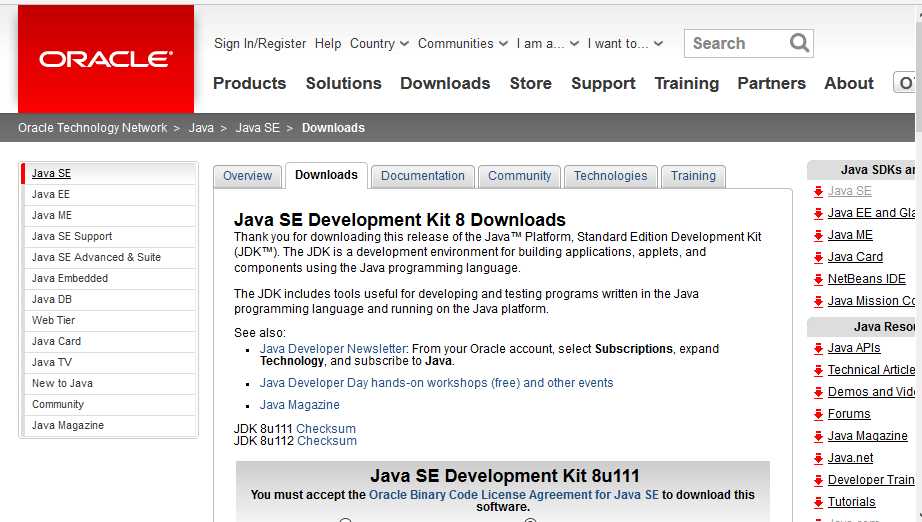The image size is (922, 522).
Task: Open JDK 8u111 Checksum link
Action: coord(326,429)
